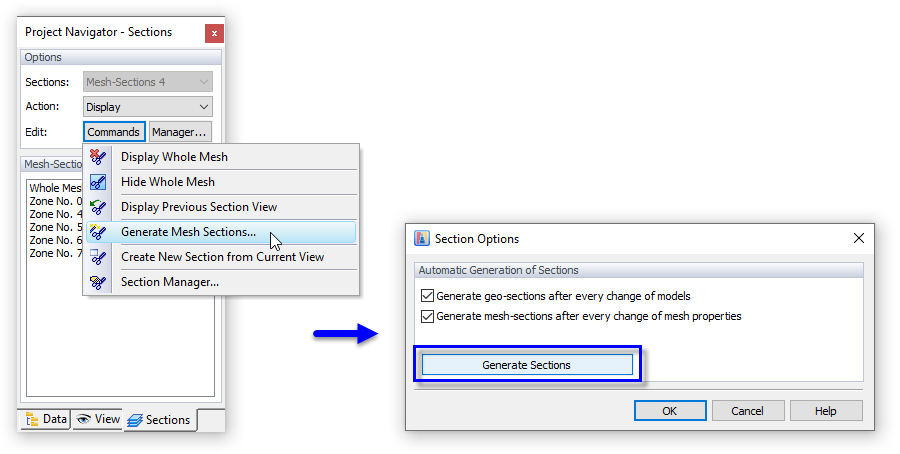This screenshot has width=900, height=454.
Task: Open the View tab with eye icon
Action: [x=97, y=419]
